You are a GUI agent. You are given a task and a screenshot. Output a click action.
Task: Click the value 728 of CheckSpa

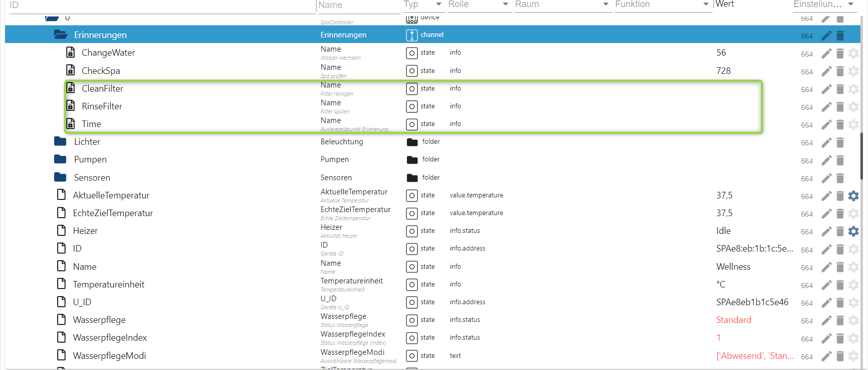(724, 71)
